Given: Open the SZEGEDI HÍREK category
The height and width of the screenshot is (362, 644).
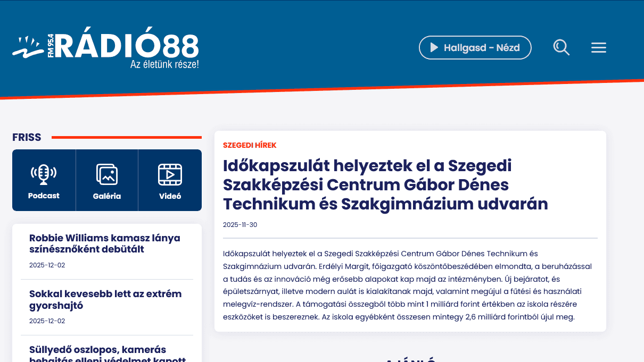Looking at the screenshot, I should tap(249, 145).
